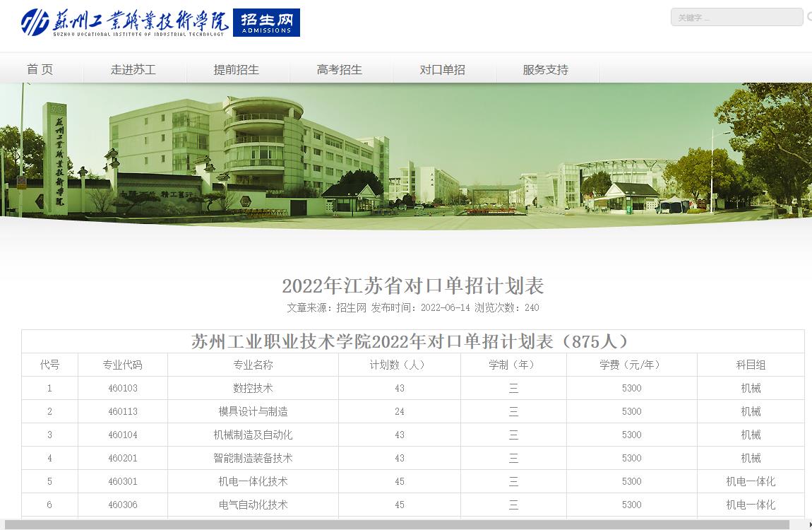Click the 电气自动化技术 major name cell

click(x=253, y=505)
